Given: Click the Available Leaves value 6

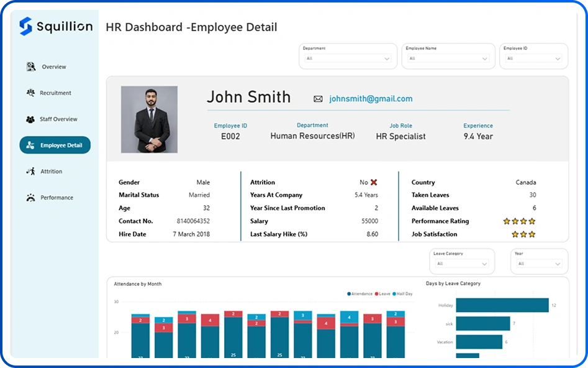Looking at the screenshot, I should pos(535,208).
